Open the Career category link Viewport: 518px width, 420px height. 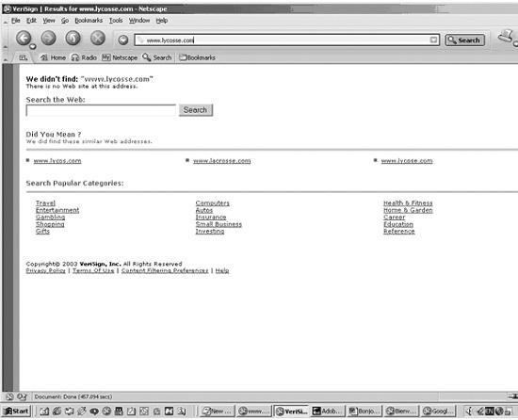coord(394,217)
